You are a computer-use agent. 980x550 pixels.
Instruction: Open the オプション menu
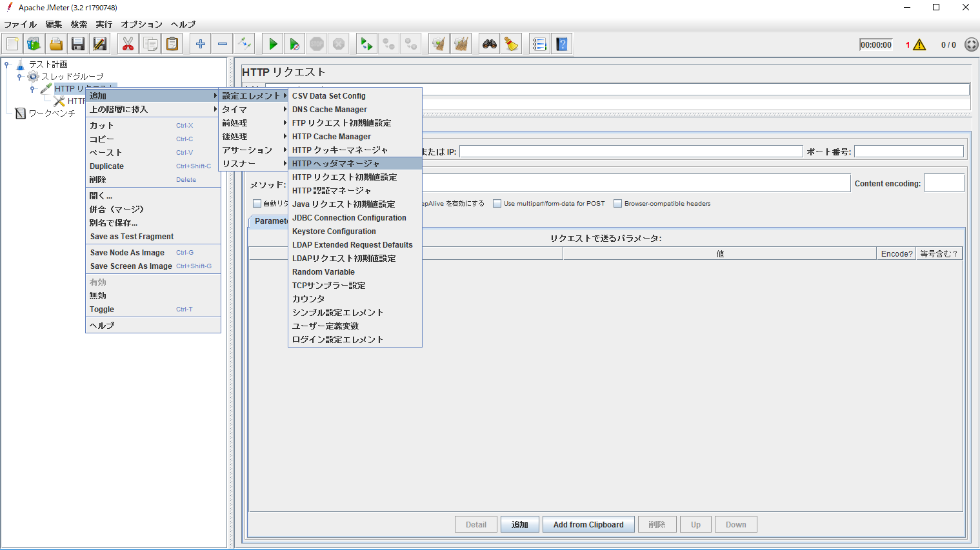141,24
